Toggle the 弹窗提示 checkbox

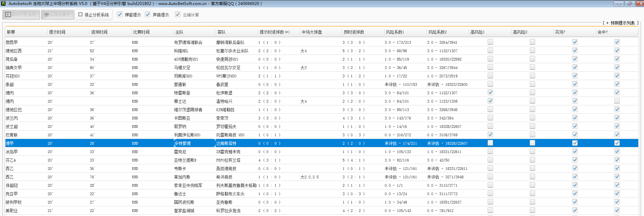[x=120, y=14]
